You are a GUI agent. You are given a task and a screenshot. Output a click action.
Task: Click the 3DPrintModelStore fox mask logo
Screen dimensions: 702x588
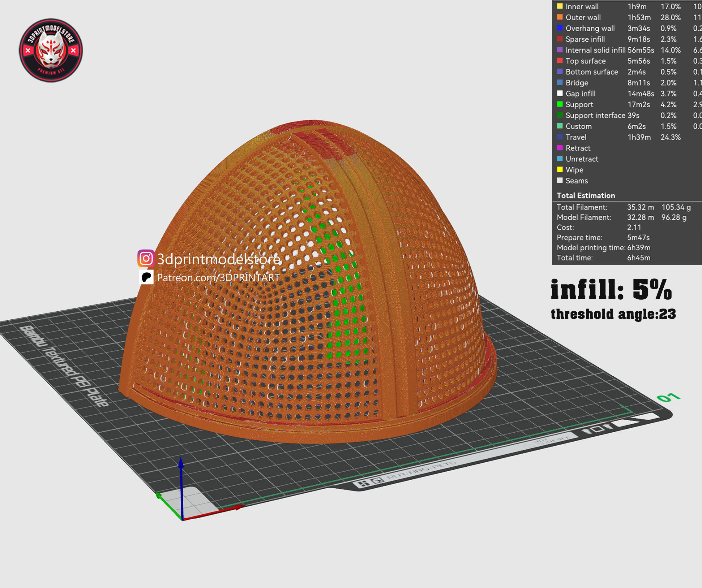(x=51, y=50)
